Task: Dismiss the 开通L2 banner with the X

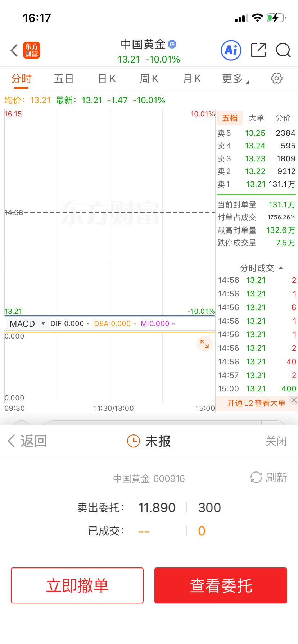Action: point(294,400)
